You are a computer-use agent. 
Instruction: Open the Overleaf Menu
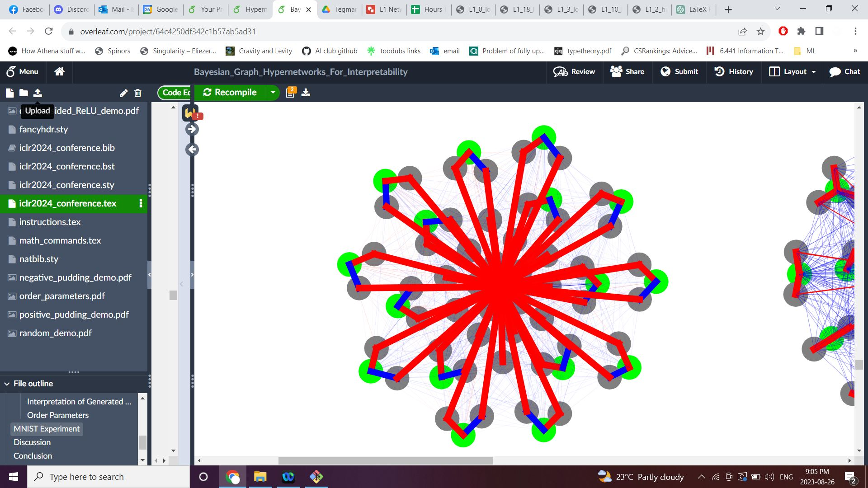23,71
